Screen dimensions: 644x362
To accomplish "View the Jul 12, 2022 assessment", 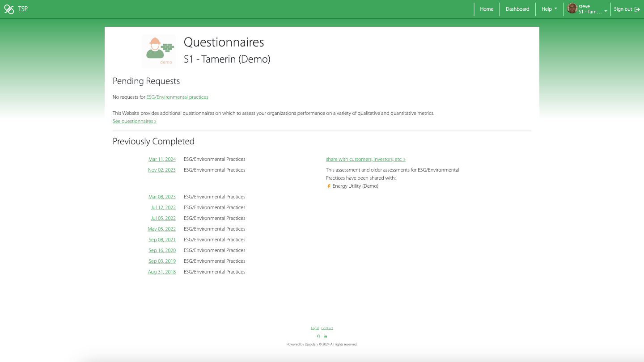I will pyautogui.click(x=163, y=207).
